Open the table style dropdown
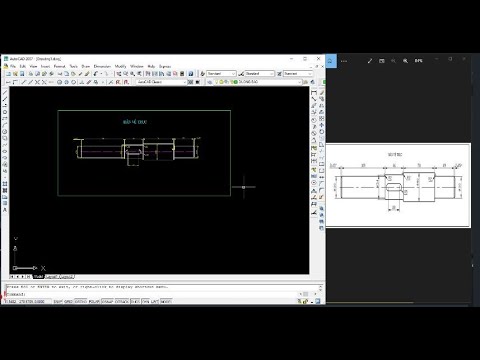 (x=298, y=74)
